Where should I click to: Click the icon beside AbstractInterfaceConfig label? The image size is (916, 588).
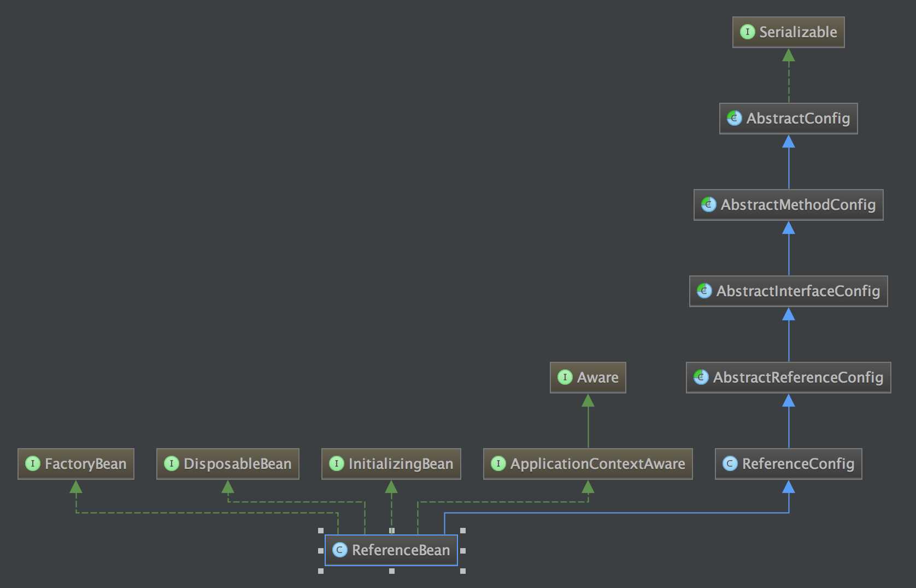[x=704, y=291]
